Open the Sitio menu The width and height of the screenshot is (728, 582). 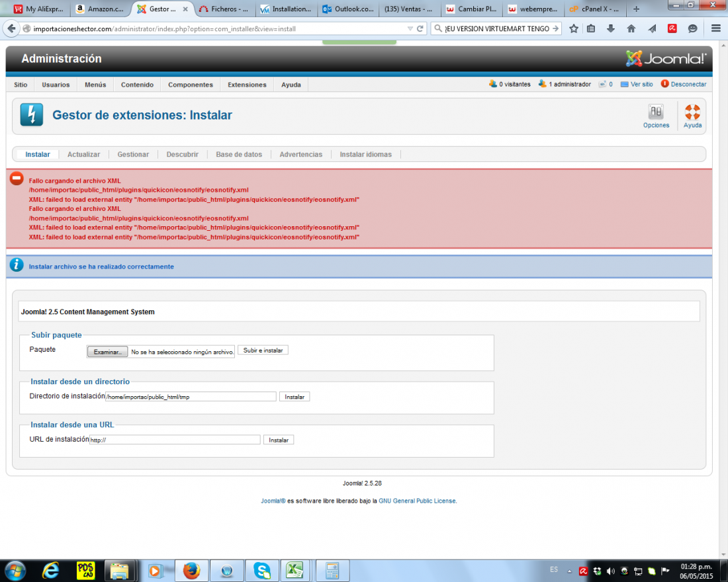pyautogui.click(x=21, y=85)
